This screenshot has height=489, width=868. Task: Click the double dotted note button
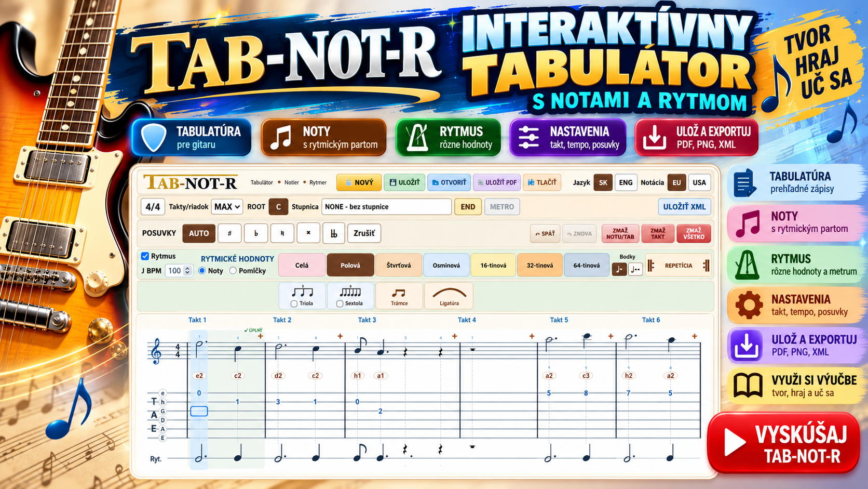coord(635,269)
